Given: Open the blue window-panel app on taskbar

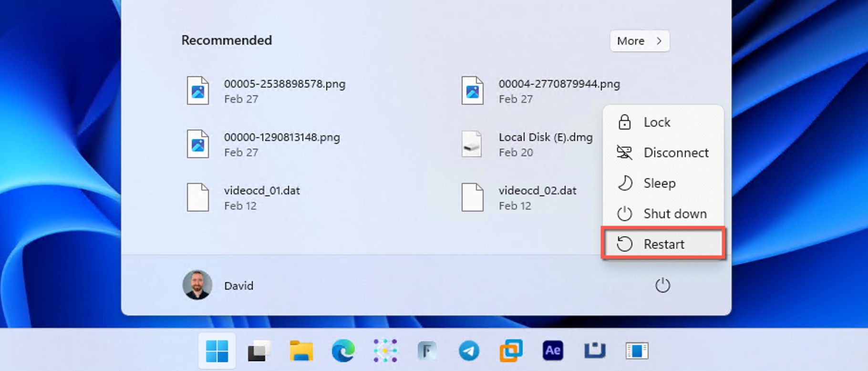Looking at the screenshot, I should pyautogui.click(x=637, y=351).
